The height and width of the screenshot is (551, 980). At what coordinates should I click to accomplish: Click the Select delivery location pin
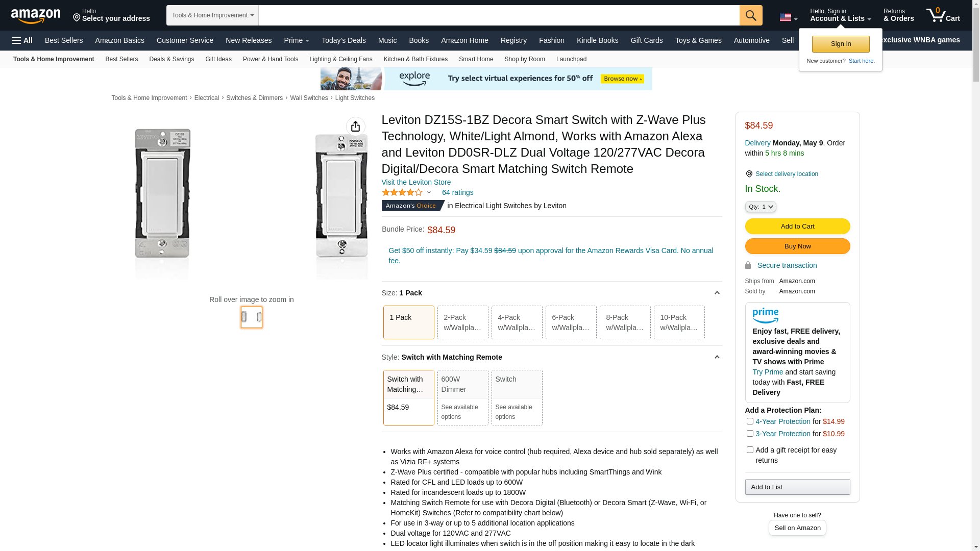coord(749,174)
